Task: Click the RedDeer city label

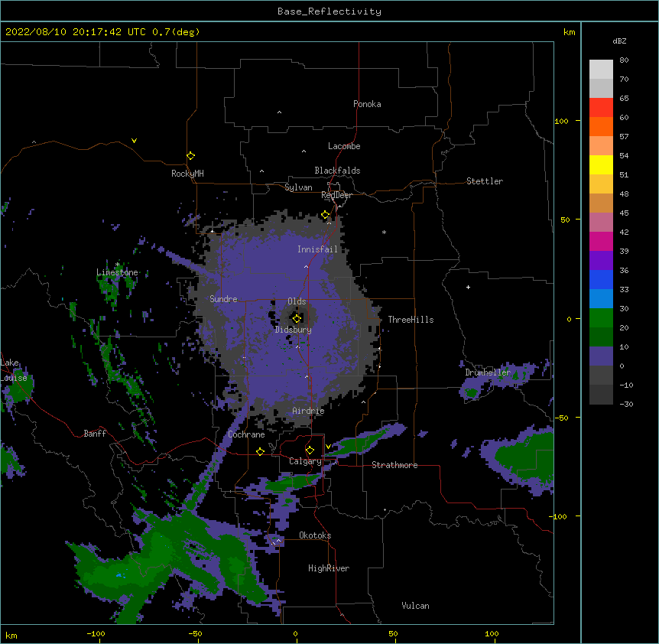Action: click(x=336, y=195)
